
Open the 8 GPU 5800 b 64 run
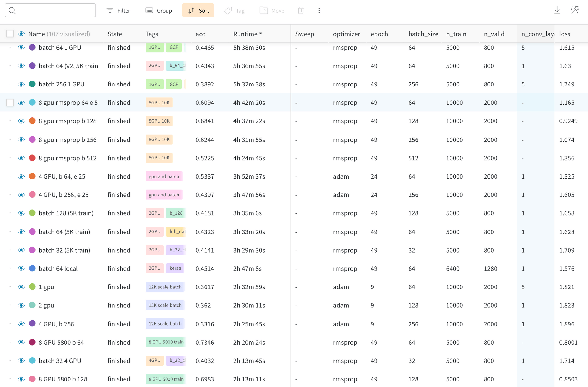click(61, 342)
